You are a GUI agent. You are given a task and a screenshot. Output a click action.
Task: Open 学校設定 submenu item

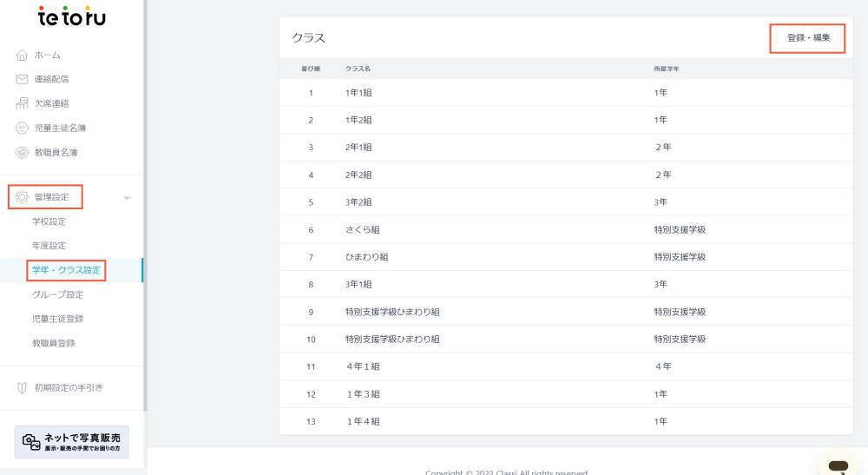click(x=49, y=221)
